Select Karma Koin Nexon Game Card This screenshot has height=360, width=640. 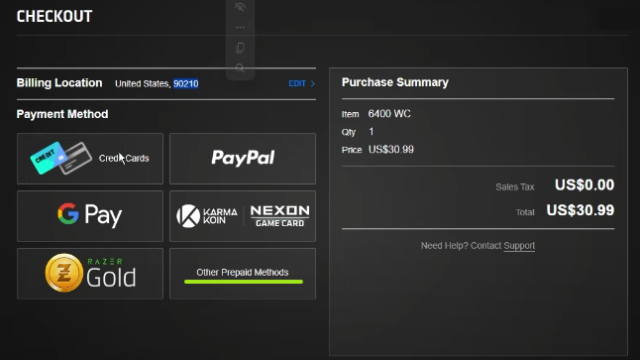[x=242, y=216]
